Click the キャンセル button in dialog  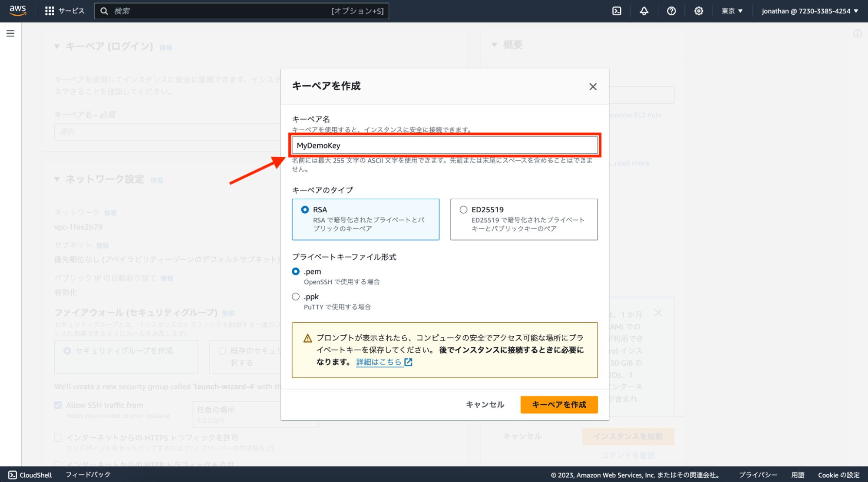485,405
